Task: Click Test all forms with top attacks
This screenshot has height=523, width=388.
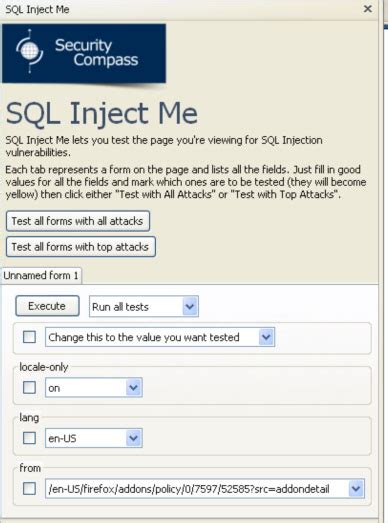Action: click(x=81, y=247)
